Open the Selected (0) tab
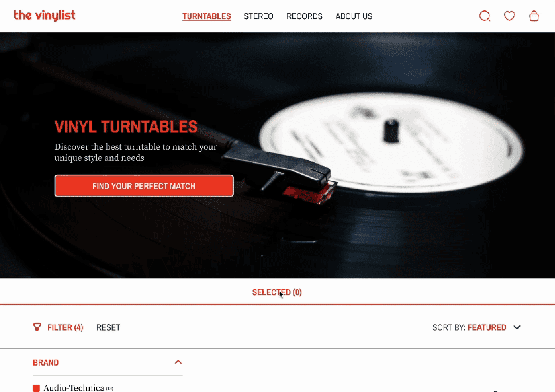The image size is (555, 392). [277, 292]
